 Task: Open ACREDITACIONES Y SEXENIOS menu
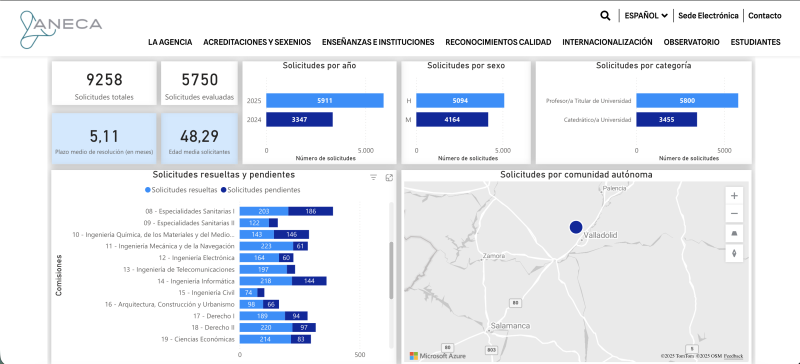257,42
